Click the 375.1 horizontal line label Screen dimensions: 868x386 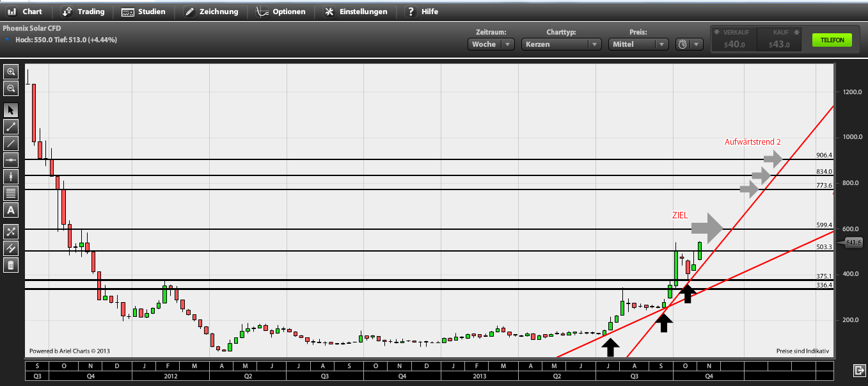825,277
